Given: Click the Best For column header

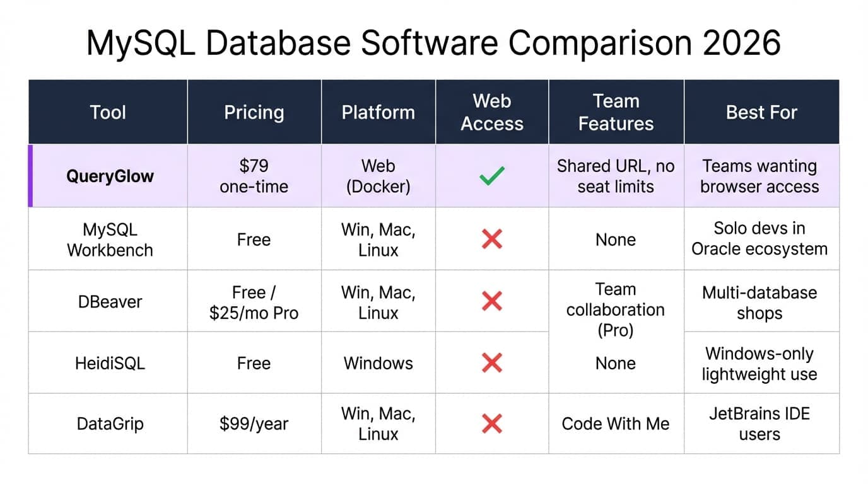Looking at the screenshot, I should point(761,112).
